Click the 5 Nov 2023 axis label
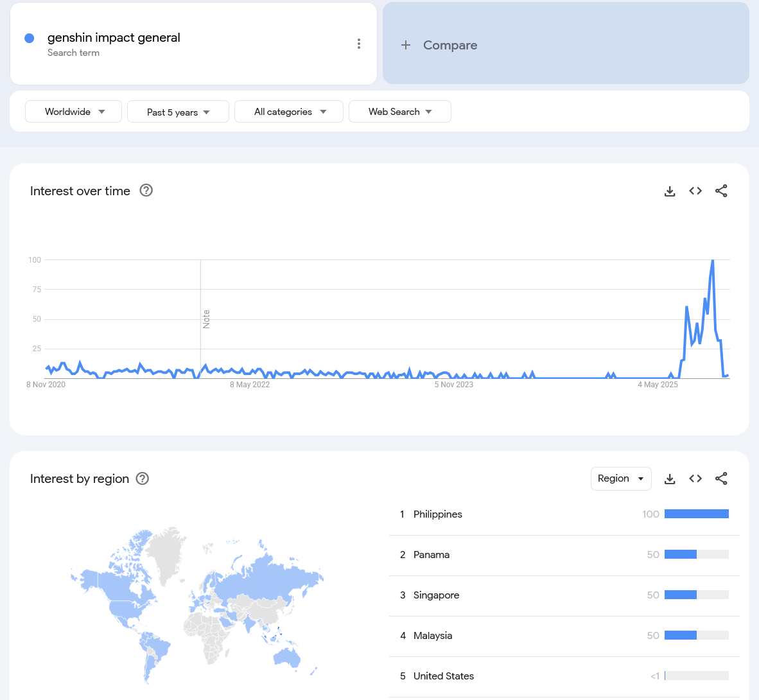The image size is (759, 700). point(453,385)
